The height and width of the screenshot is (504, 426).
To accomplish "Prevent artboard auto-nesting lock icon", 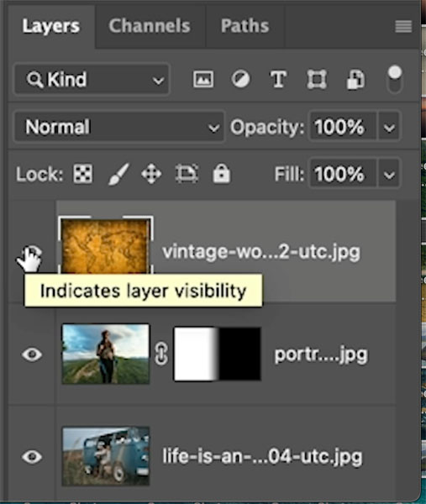I will click(187, 174).
